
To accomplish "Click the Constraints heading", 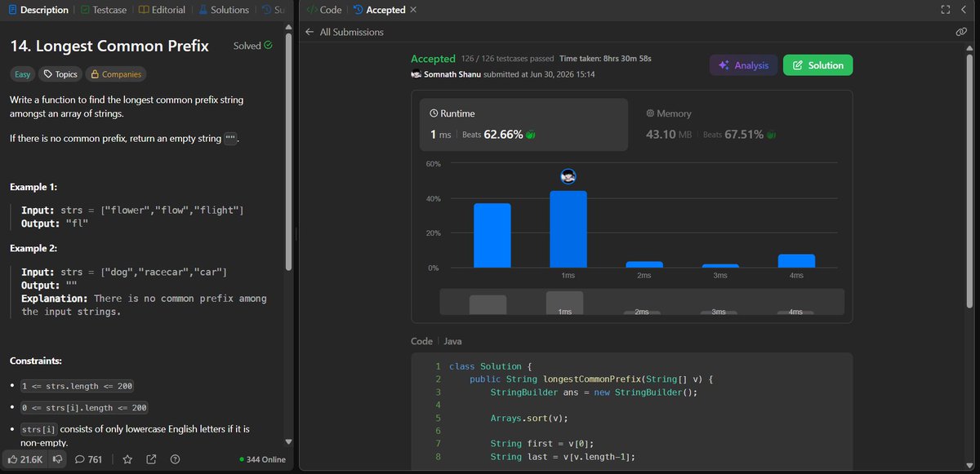I will pos(36,361).
